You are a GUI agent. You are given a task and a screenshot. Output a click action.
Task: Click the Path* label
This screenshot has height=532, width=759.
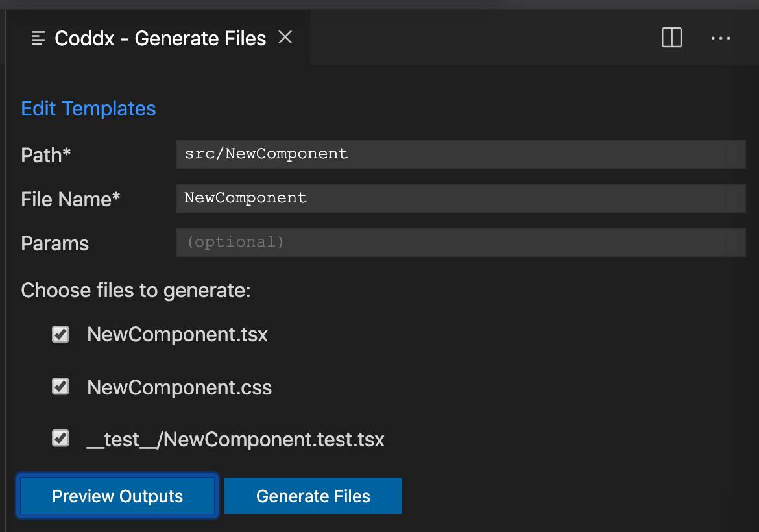tap(46, 156)
